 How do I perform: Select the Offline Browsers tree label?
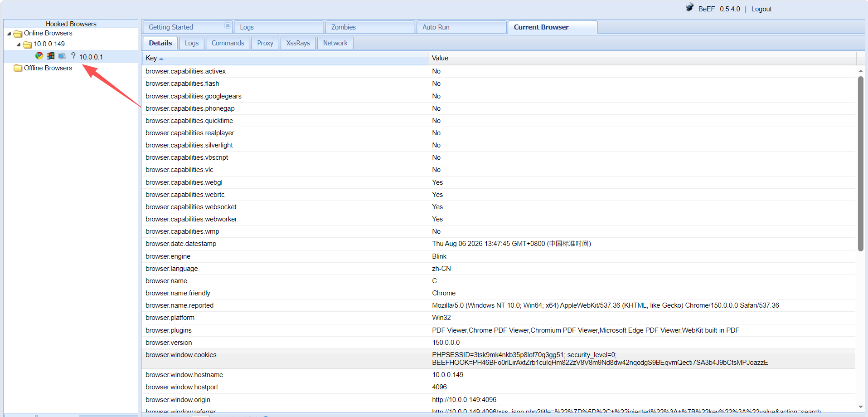48,68
